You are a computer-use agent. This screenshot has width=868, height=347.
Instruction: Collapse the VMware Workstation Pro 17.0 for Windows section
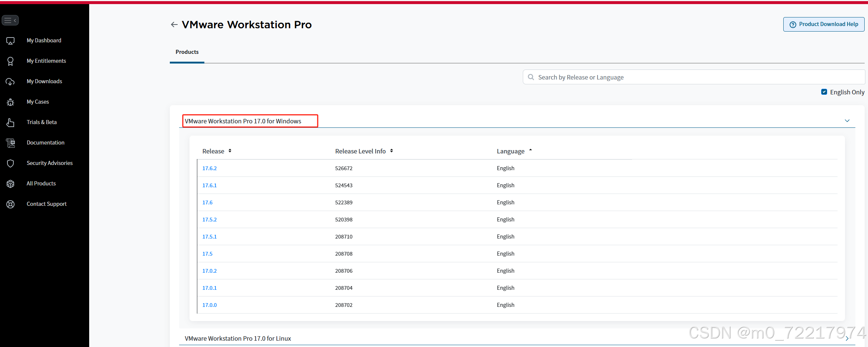point(847,120)
